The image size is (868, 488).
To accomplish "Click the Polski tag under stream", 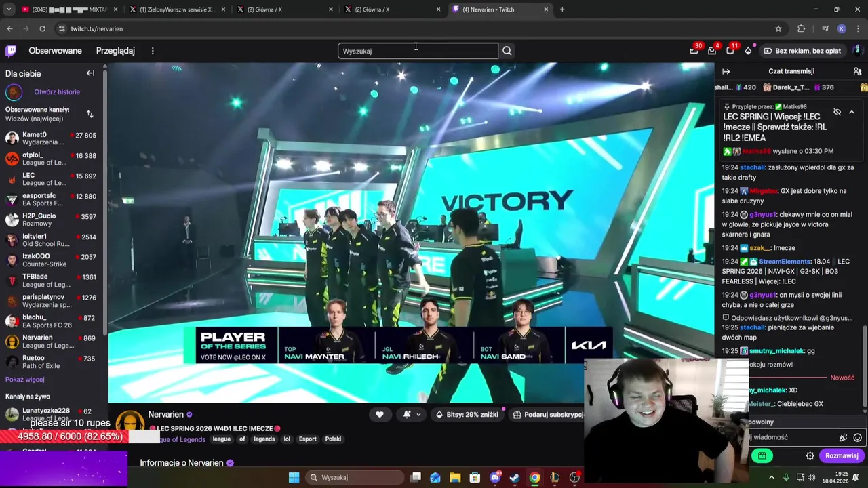I will [333, 439].
